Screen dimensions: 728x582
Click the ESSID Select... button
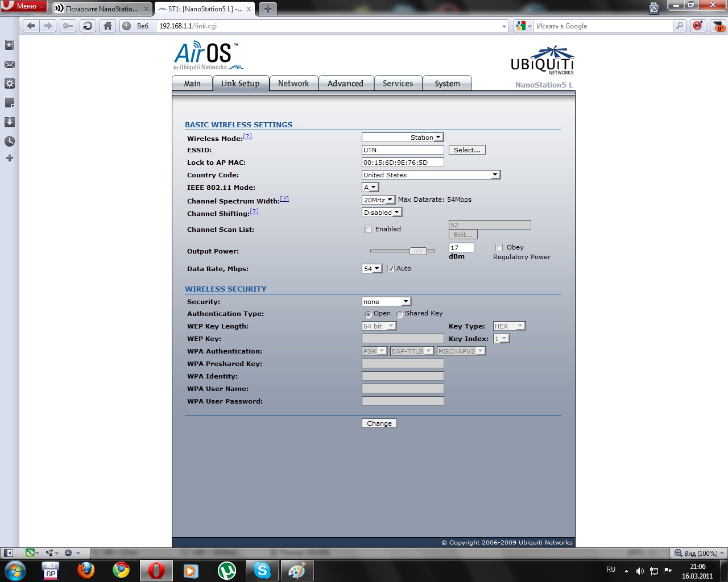pyautogui.click(x=467, y=150)
